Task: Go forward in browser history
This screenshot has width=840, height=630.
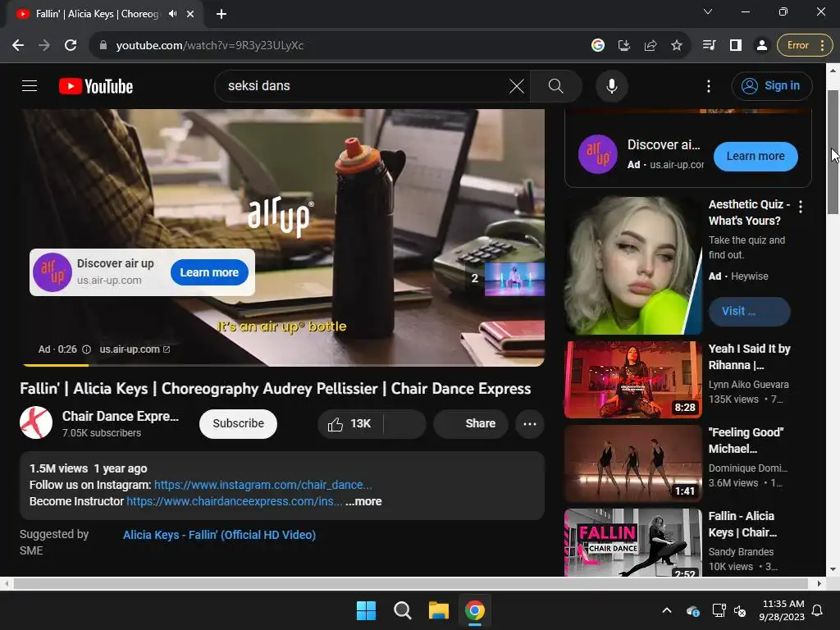Action: point(44,45)
